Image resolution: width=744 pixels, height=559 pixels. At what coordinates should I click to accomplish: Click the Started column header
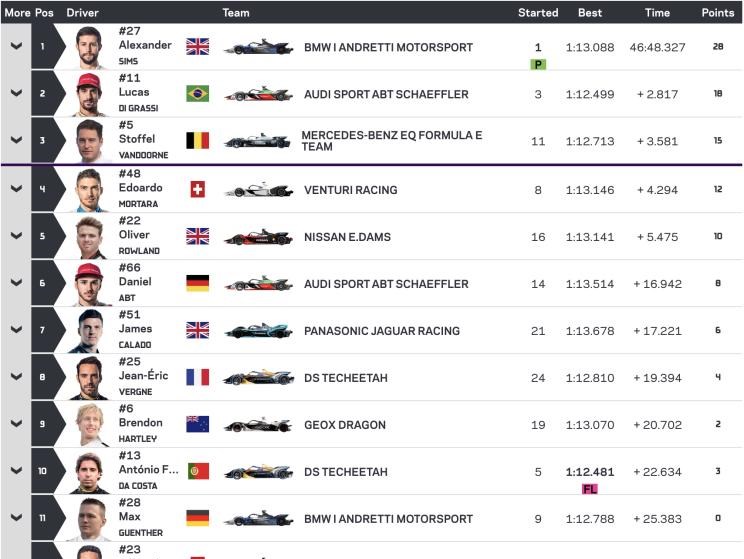pyautogui.click(x=538, y=13)
